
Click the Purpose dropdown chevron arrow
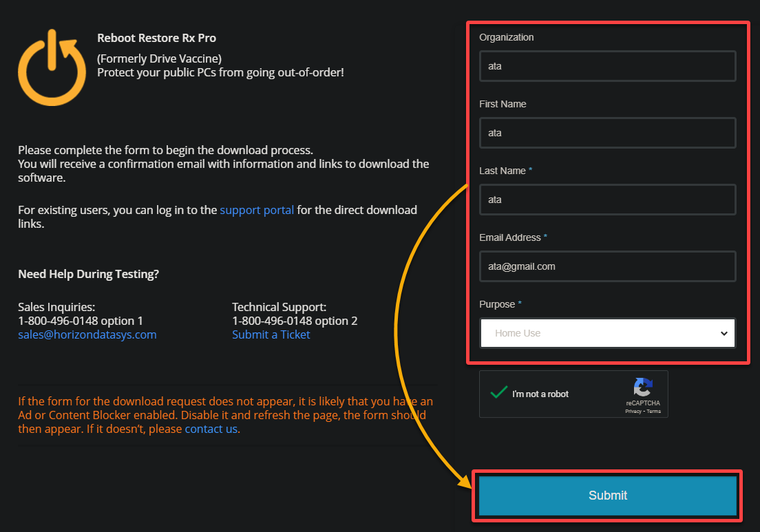724,333
